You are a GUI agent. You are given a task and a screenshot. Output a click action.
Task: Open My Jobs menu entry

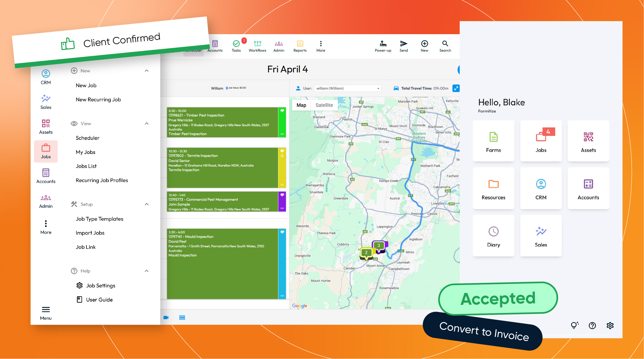tap(85, 152)
